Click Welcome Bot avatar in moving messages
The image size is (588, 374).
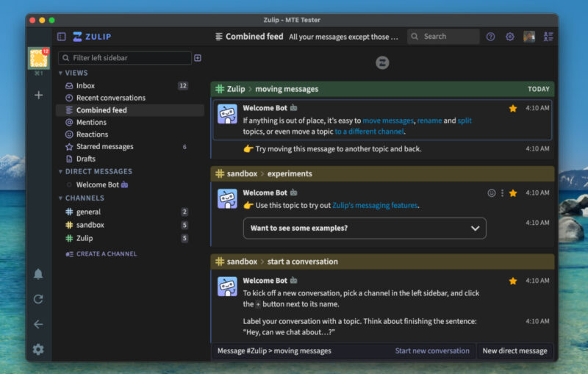(227, 114)
